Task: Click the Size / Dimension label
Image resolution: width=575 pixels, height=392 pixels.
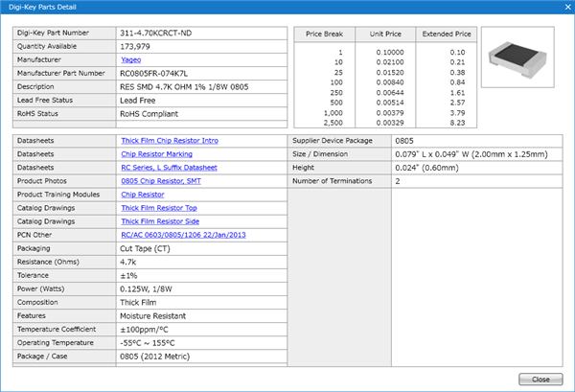Action: click(320, 154)
